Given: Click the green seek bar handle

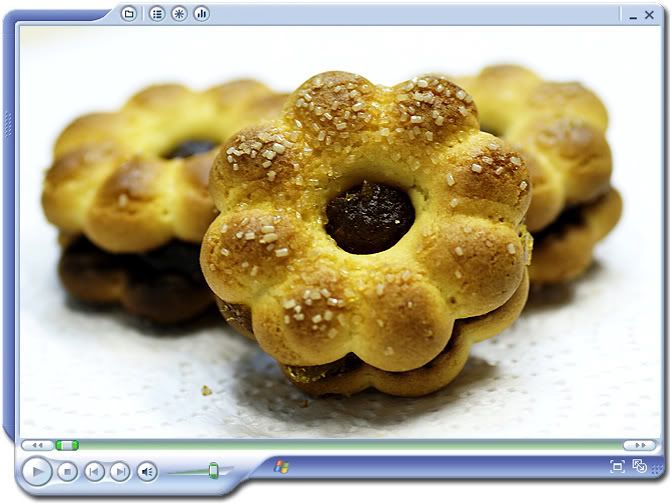Looking at the screenshot, I should click(67, 445).
